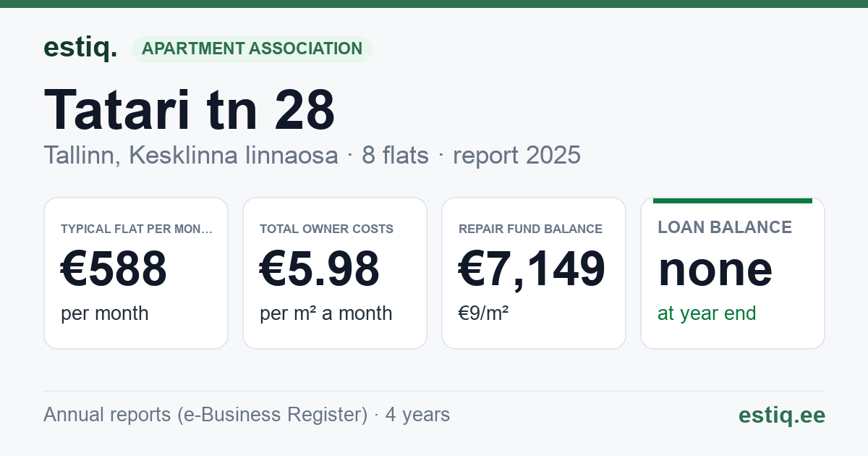Image resolution: width=868 pixels, height=456 pixels.
Task: Click the LOAN BALANCE label
Action: 725,227
